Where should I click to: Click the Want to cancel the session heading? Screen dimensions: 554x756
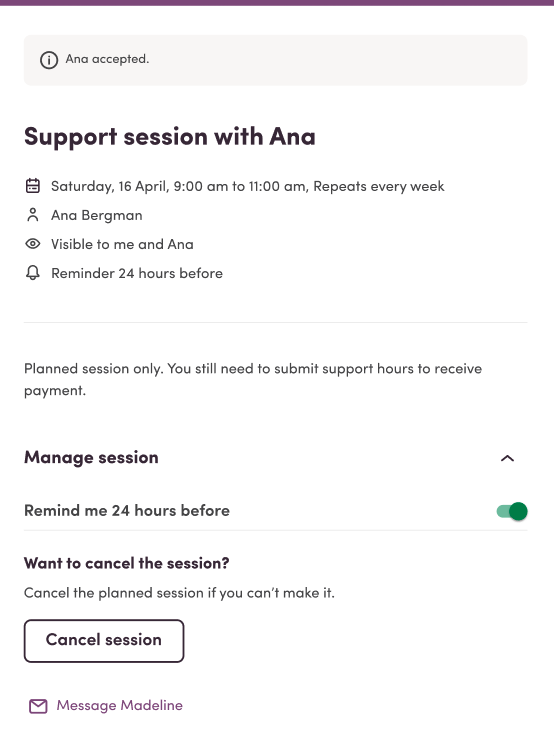coord(127,563)
